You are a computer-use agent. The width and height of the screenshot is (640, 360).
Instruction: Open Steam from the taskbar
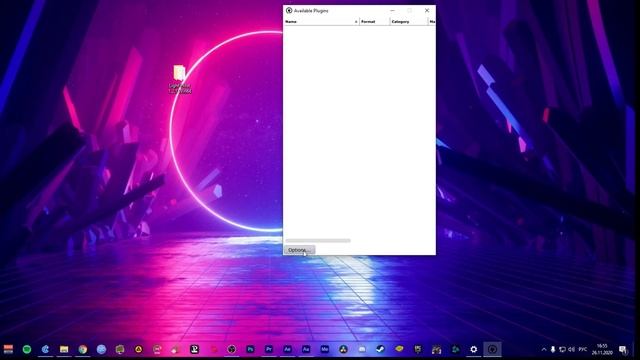(x=380, y=349)
